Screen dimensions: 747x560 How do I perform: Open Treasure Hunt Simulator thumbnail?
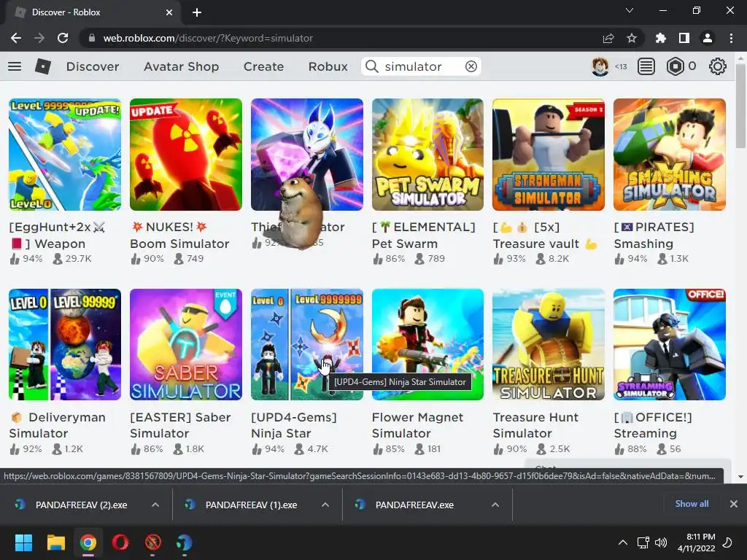(549, 344)
